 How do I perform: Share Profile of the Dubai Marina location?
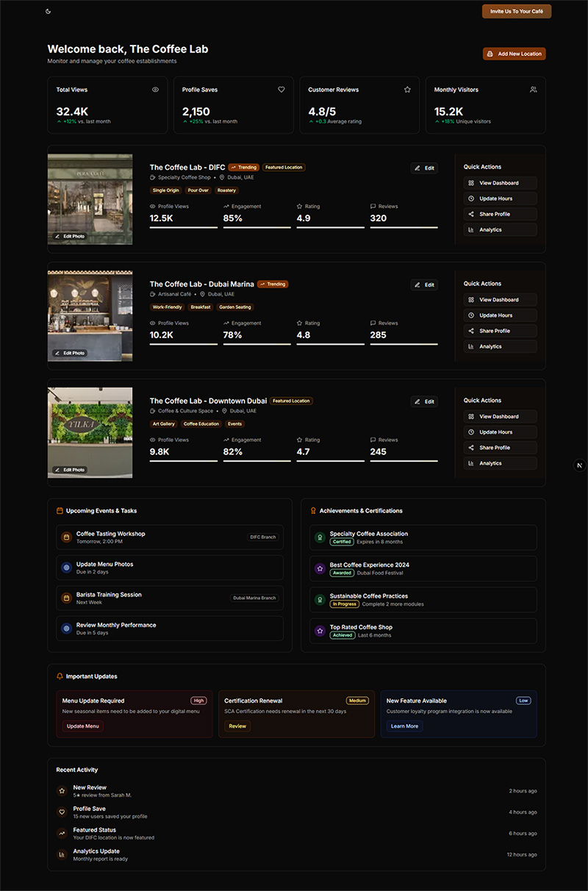tap(500, 331)
